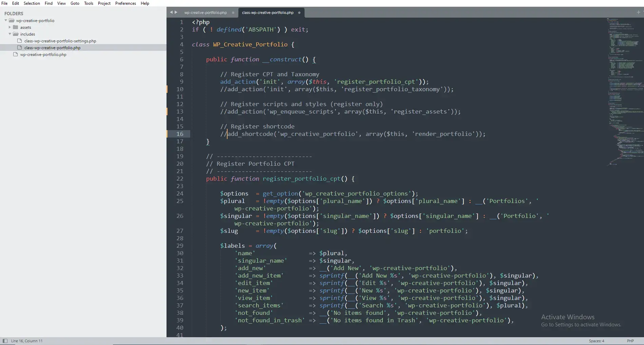Click the includes folder icon
Screen dimensions: 644x345
click(x=16, y=34)
